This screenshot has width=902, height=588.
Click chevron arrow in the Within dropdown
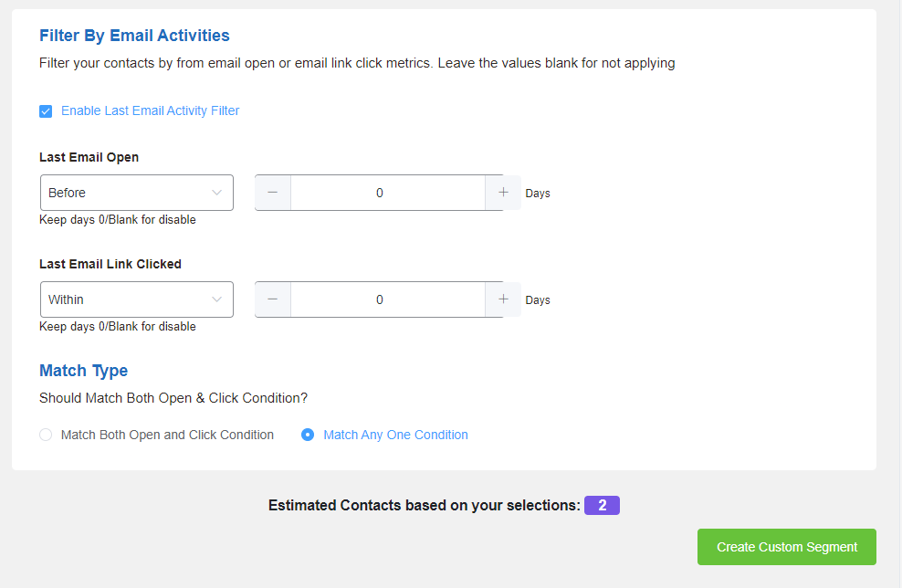tap(216, 299)
